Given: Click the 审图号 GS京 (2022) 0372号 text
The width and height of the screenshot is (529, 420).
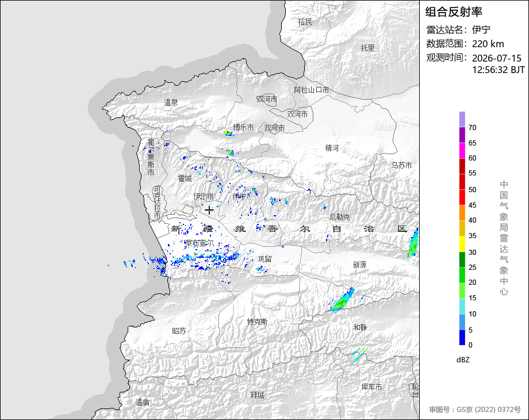Looking at the screenshot, I should pyautogui.click(x=475, y=410).
